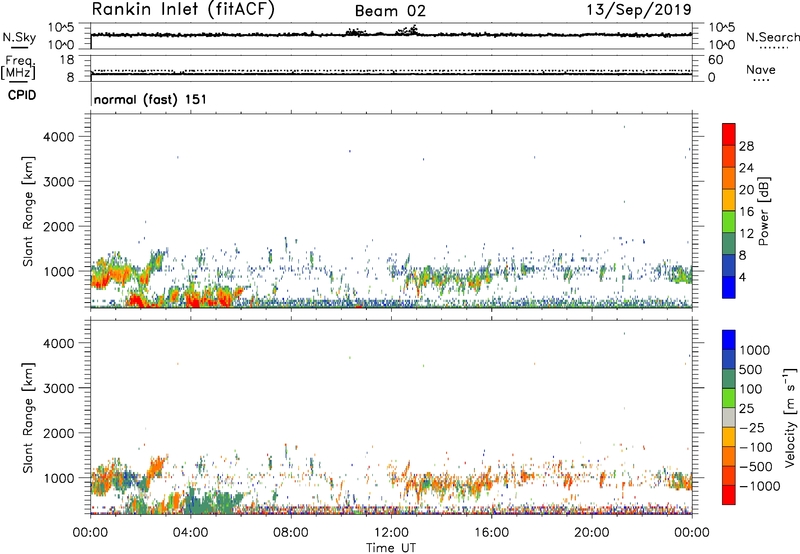Click the 'Beam 02' label
The image size is (800, 554).
tap(390, 11)
